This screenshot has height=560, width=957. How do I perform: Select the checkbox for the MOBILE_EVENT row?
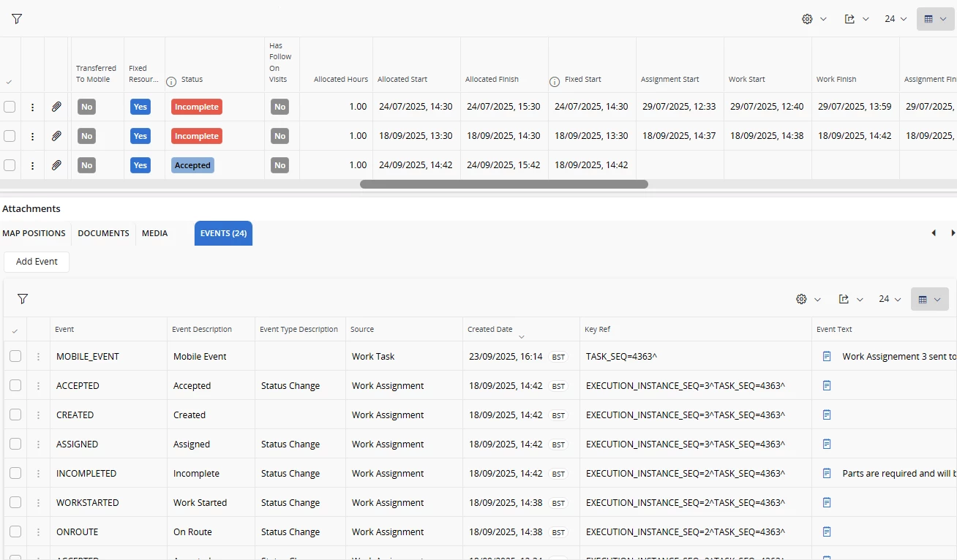(x=15, y=356)
